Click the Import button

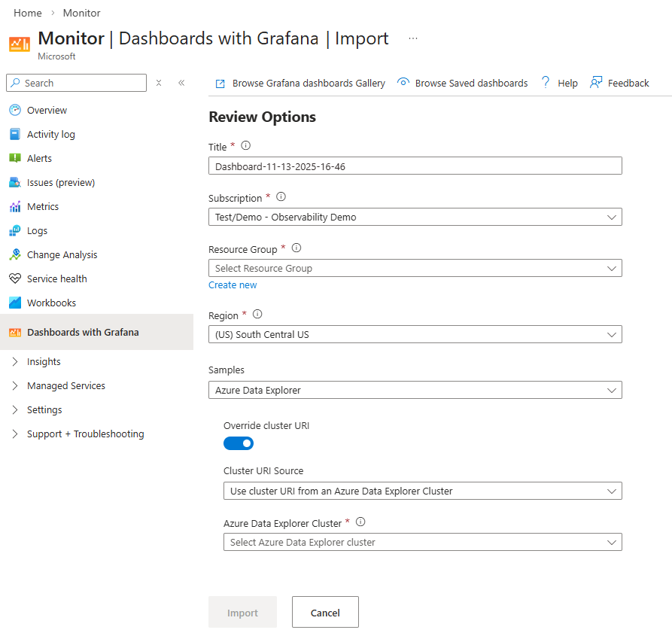(x=242, y=612)
